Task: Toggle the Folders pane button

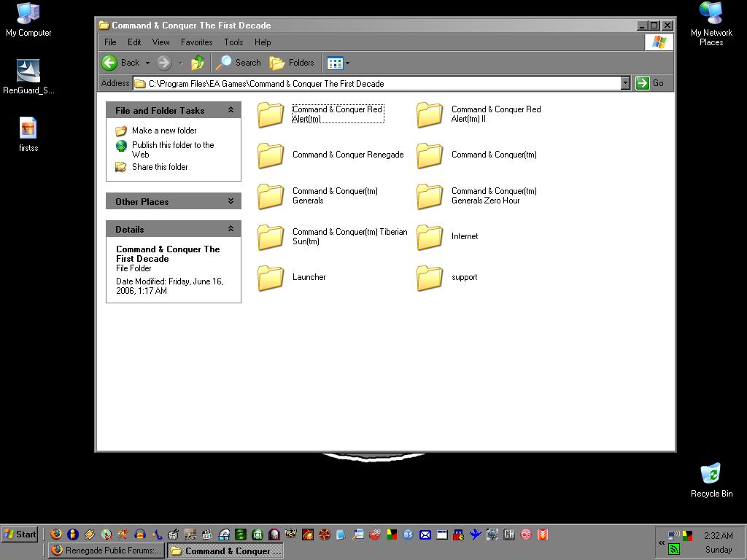Action: (x=292, y=63)
